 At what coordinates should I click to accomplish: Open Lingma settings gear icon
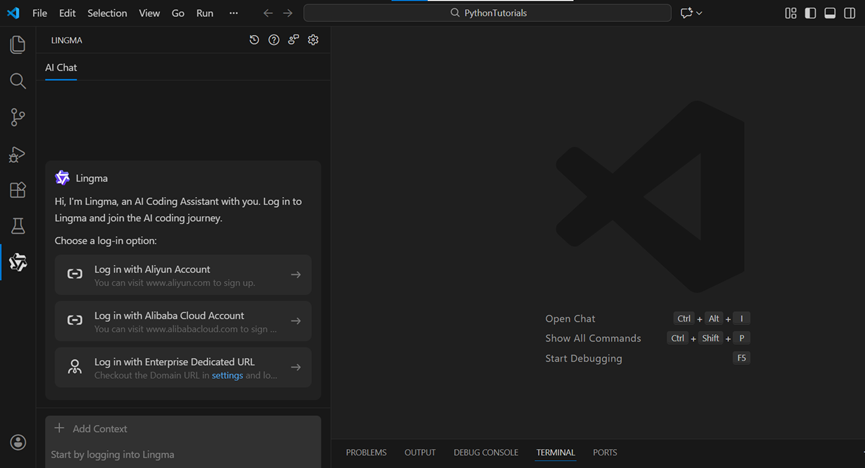(313, 40)
